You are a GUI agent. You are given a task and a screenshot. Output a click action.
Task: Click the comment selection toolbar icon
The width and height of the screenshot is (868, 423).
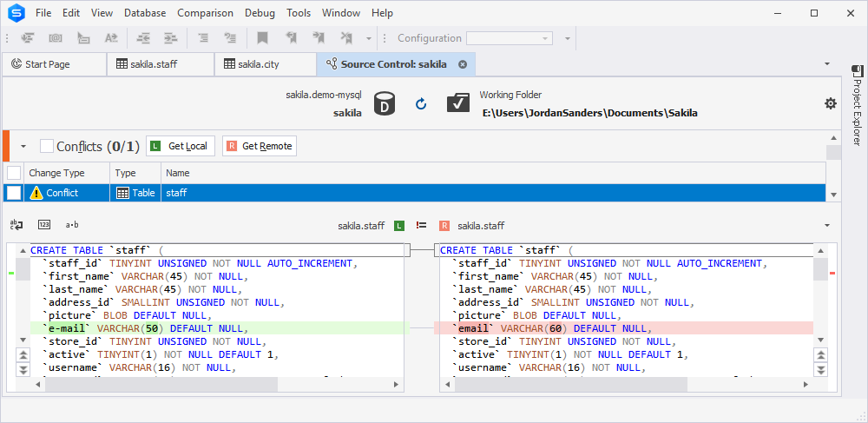pyautogui.click(x=203, y=37)
